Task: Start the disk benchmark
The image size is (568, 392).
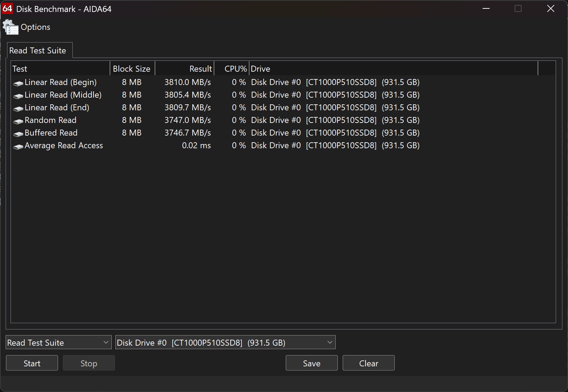Action: coord(32,363)
